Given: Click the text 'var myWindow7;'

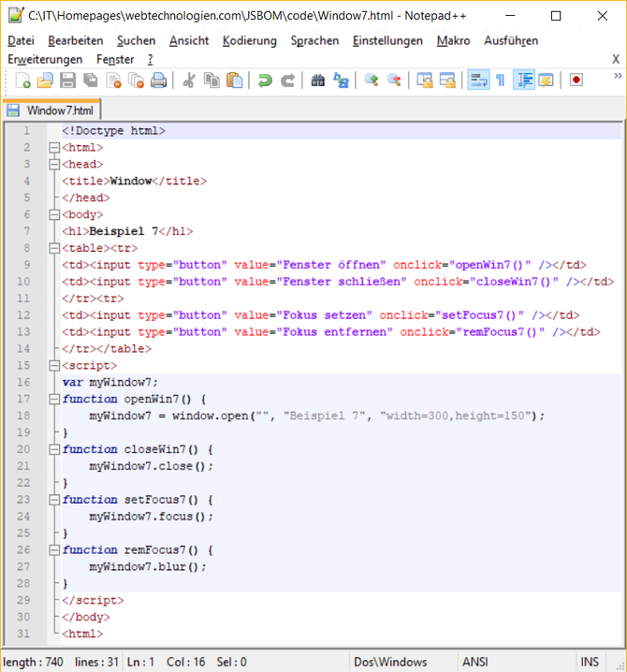Looking at the screenshot, I should click(110, 382).
